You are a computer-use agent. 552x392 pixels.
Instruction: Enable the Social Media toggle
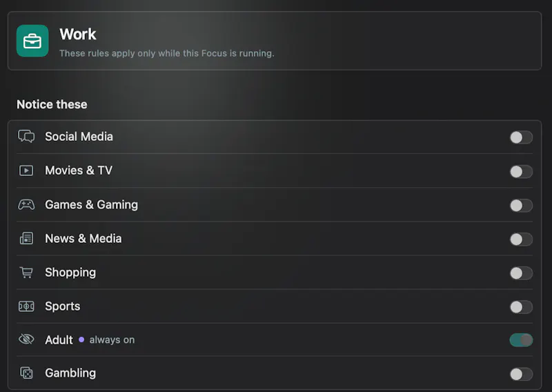click(521, 137)
